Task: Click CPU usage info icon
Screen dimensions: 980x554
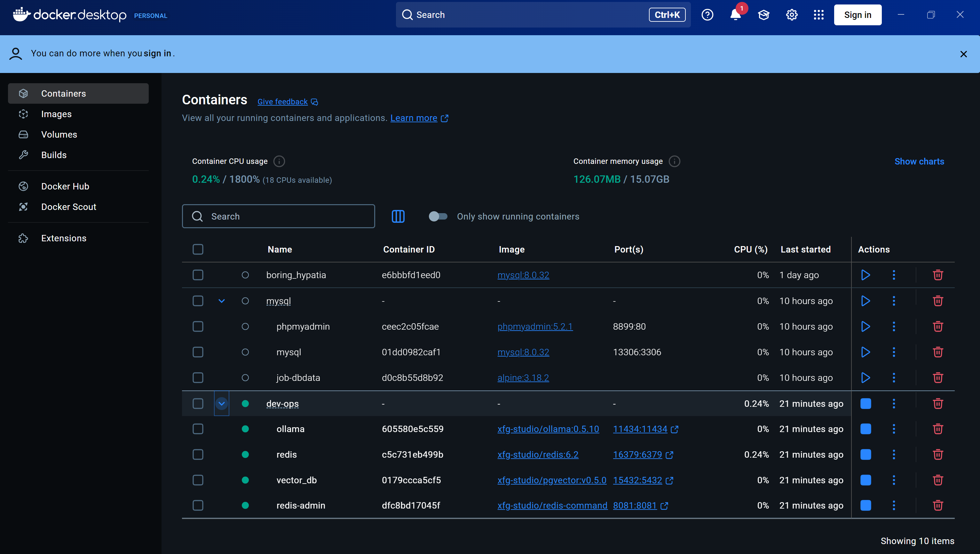Action: (x=279, y=161)
